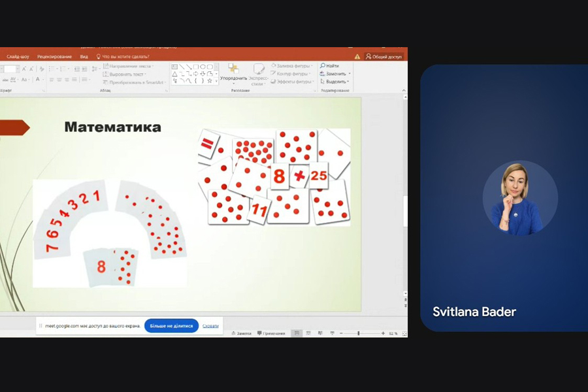Click Преобразовать в SmartArt button
This screenshot has height=392, width=588.
point(134,82)
